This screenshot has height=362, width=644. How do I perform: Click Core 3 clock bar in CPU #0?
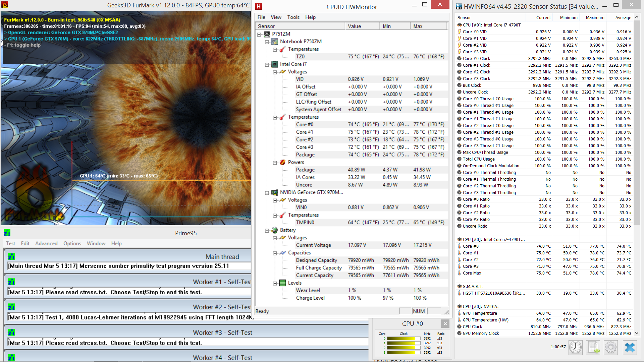coord(404,353)
